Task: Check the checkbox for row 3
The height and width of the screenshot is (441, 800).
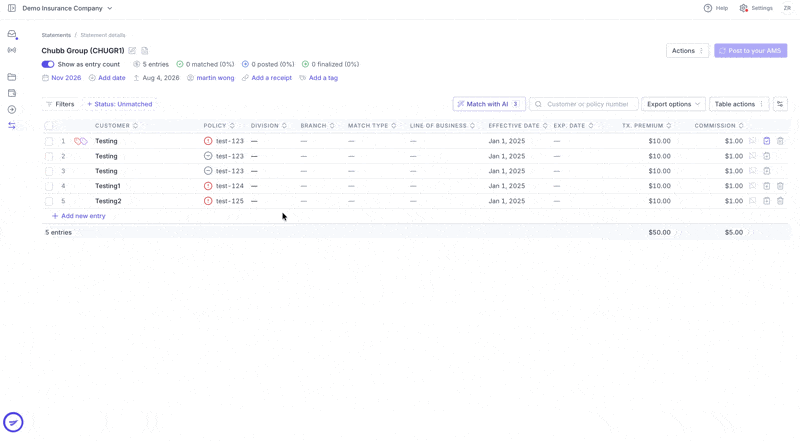Action: tap(49, 171)
